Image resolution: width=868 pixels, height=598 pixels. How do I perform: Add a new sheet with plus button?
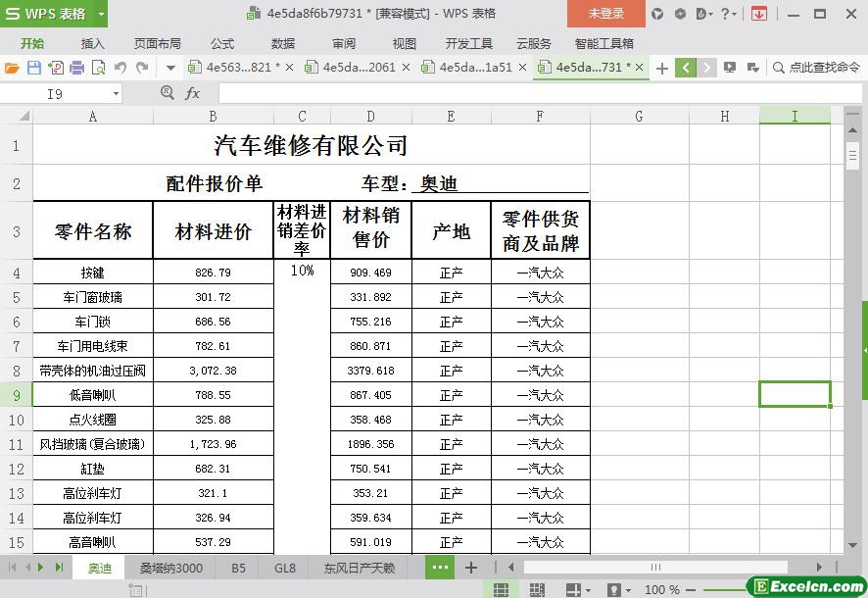coord(471,567)
